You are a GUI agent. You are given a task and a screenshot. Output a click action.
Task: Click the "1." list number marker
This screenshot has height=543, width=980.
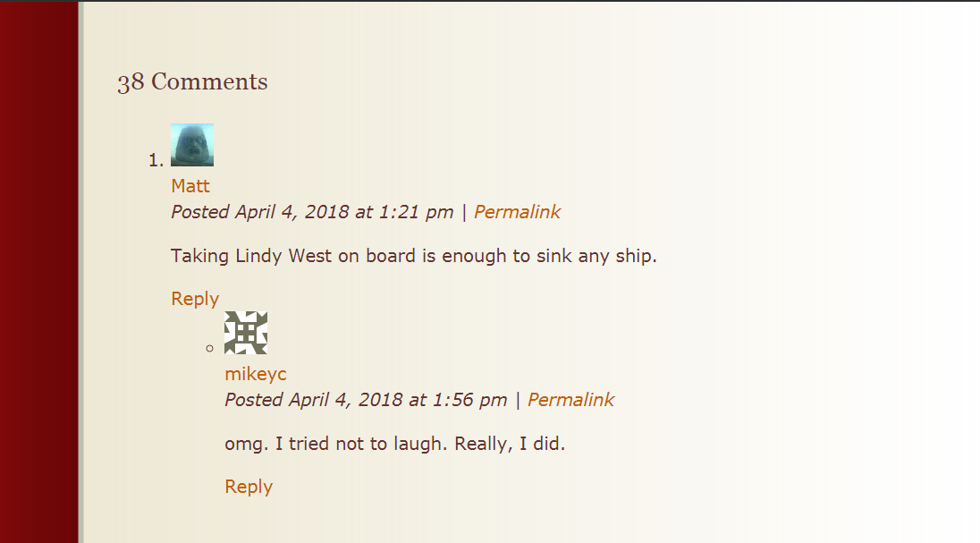(156, 160)
